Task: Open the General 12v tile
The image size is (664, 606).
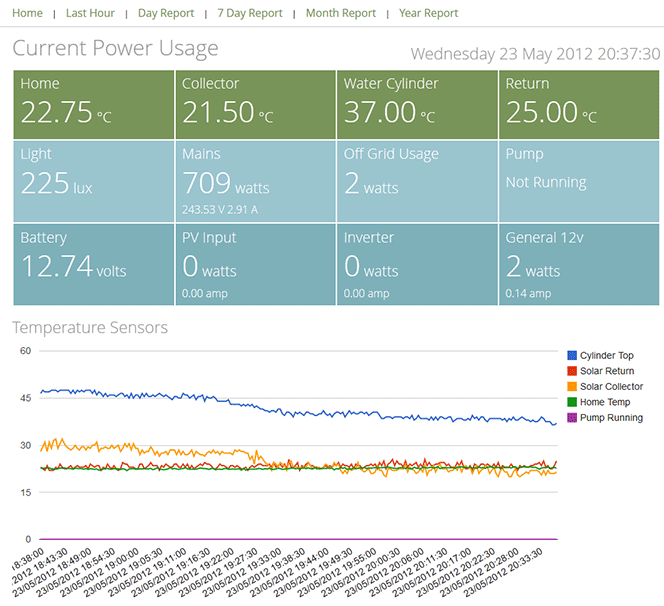Action: click(579, 264)
